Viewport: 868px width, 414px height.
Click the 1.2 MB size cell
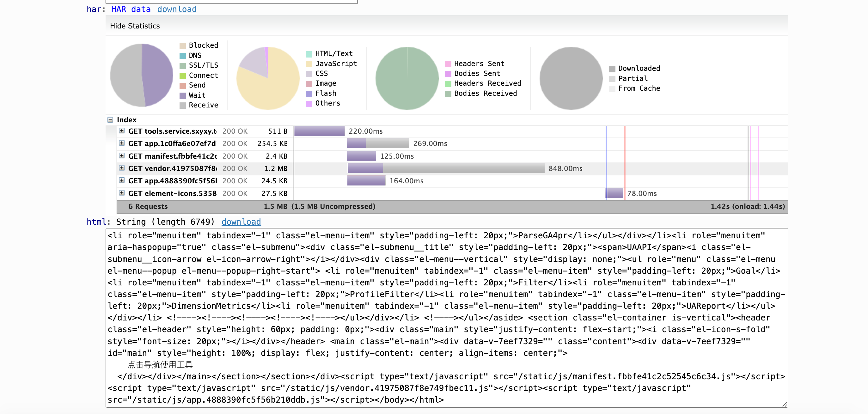[276, 168]
